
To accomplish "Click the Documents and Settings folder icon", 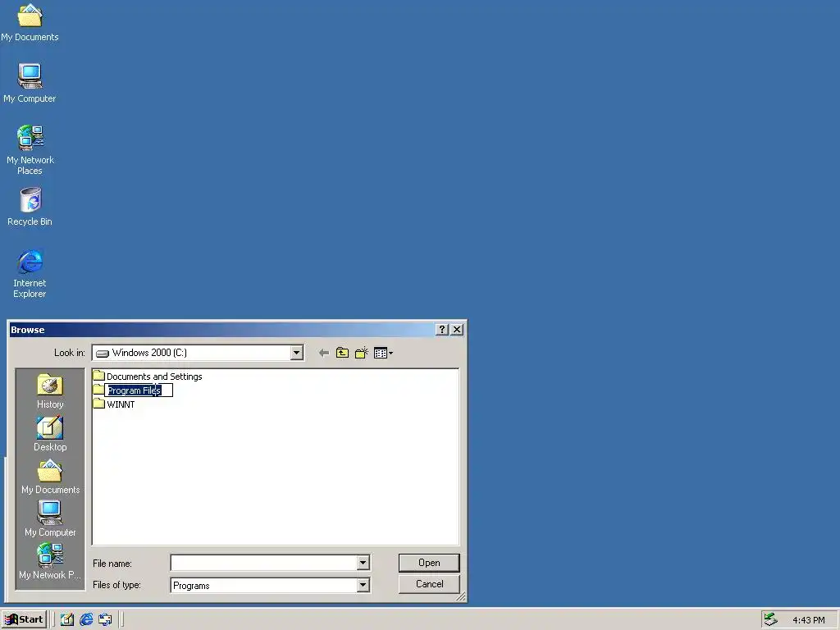I will 98,376.
